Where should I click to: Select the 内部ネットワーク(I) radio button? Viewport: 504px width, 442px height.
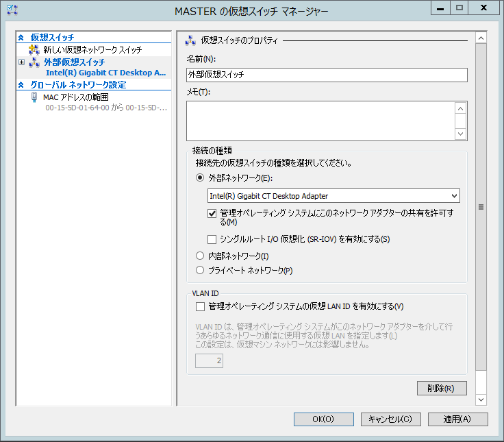click(200, 256)
